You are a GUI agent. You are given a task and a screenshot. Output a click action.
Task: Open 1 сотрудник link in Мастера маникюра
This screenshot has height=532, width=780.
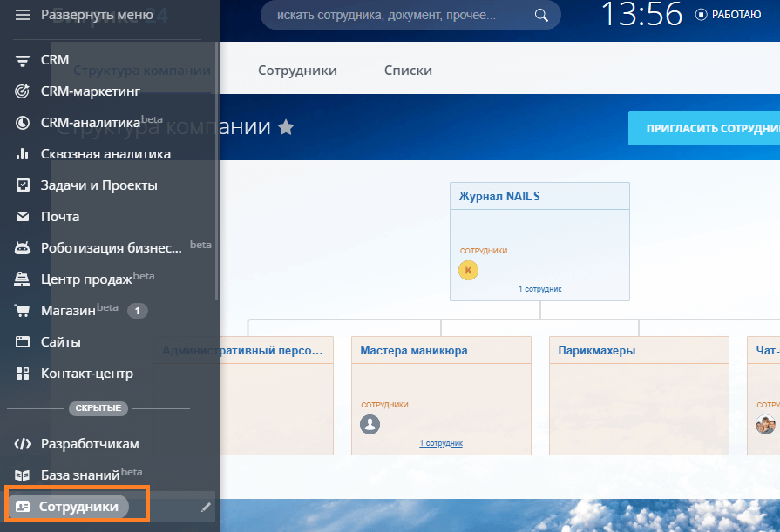(x=441, y=443)
